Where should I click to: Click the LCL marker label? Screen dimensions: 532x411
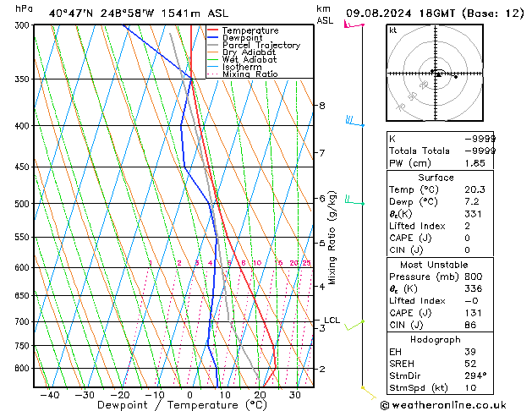click(x=332, y=321)
